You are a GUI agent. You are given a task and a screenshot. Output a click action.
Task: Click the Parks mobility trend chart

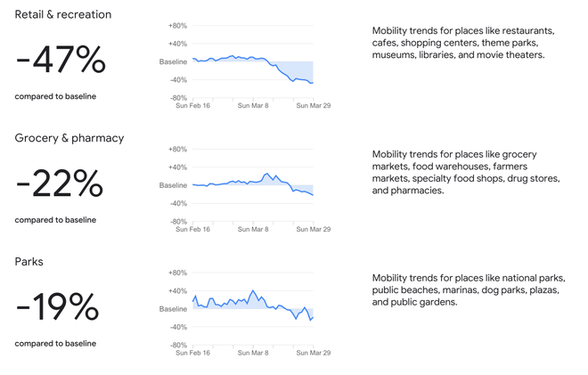[x=253, y=309]
